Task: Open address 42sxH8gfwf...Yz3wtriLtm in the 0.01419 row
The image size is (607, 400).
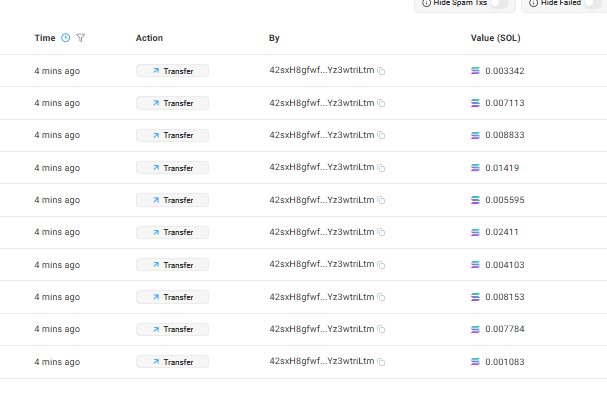Action: point(322,167)
